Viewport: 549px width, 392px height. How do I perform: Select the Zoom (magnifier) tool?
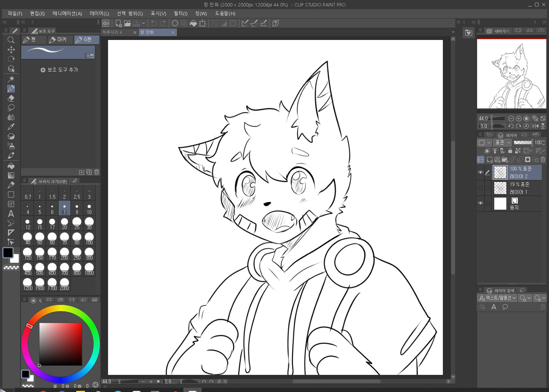(11, 40)
